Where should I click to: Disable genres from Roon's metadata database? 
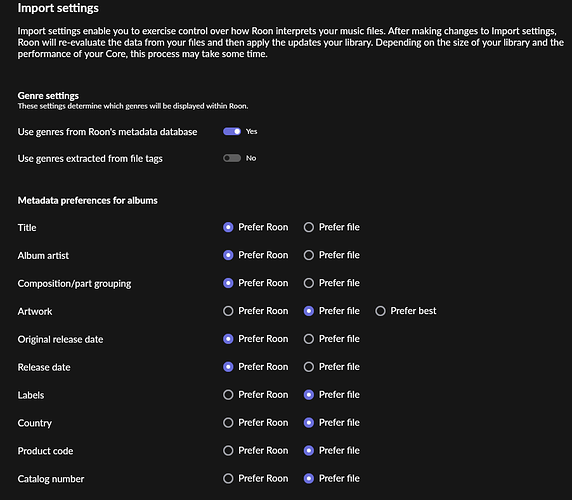pyautogui.click(x=232, y=131)
